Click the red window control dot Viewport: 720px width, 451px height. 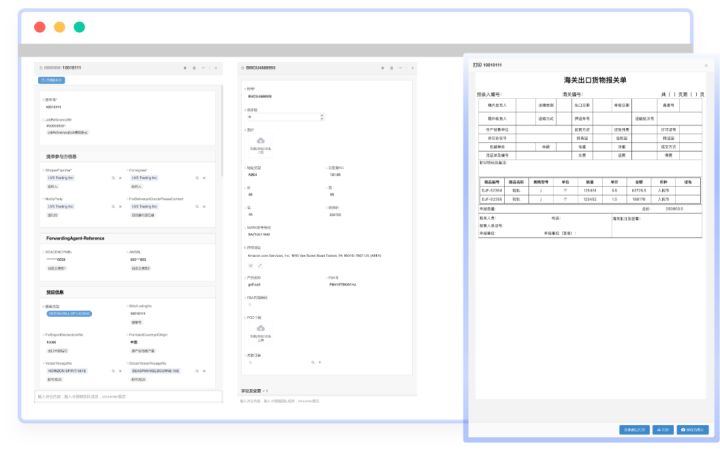(40, 27)
